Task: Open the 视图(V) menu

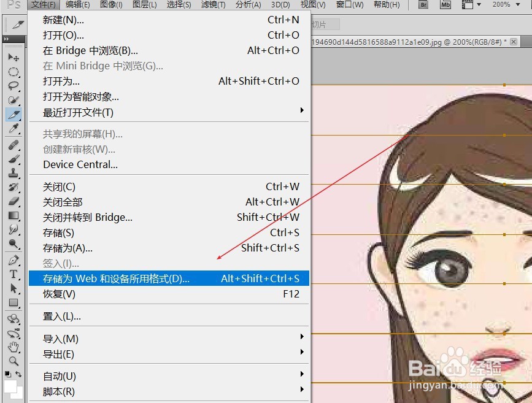Action: (x=313, y=5)
